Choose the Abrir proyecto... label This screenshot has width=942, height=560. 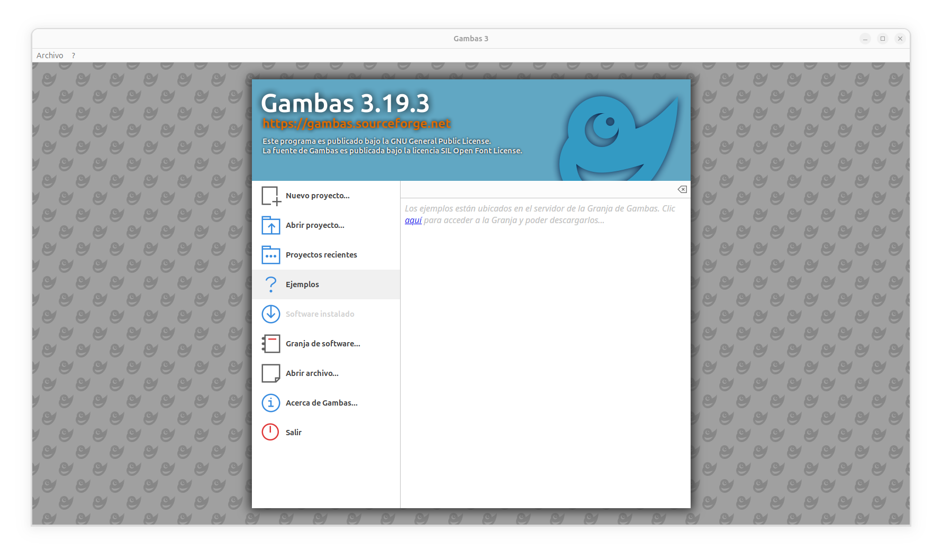pyautogui.click(x=315, y=225)
